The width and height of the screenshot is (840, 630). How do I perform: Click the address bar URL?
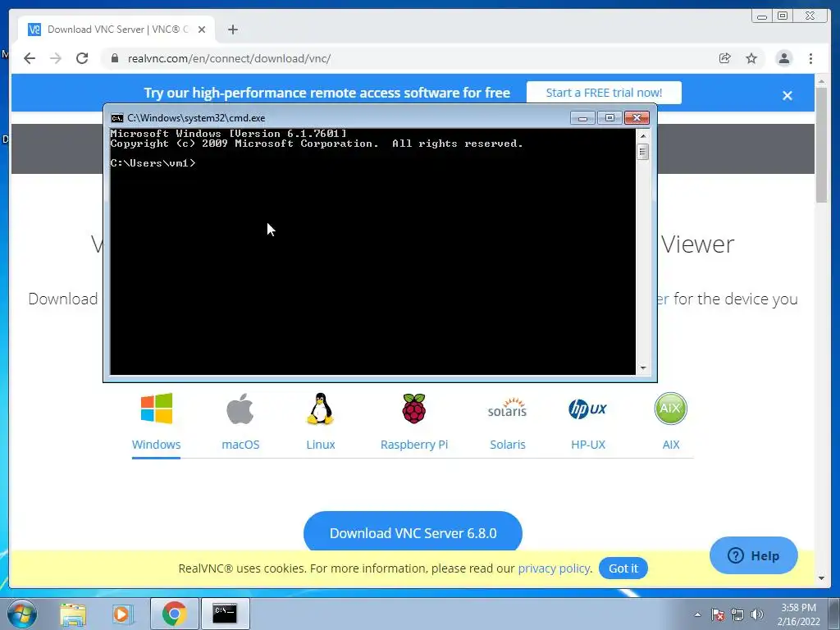(230, 58)
